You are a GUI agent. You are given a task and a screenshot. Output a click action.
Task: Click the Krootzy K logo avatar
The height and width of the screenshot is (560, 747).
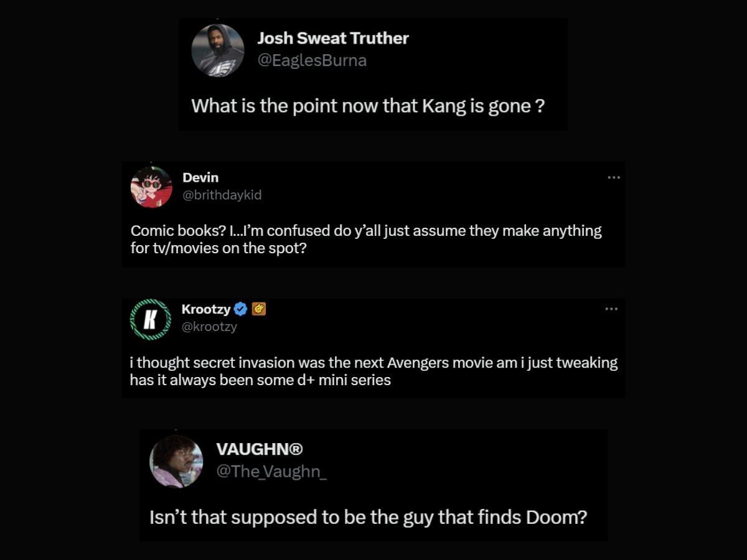tap(150, 319)
